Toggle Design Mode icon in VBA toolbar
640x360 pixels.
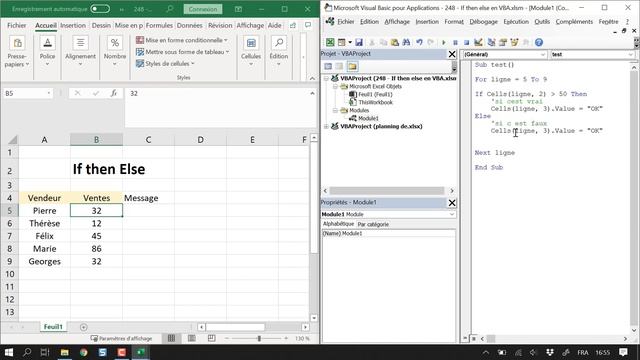pos(478,42)
